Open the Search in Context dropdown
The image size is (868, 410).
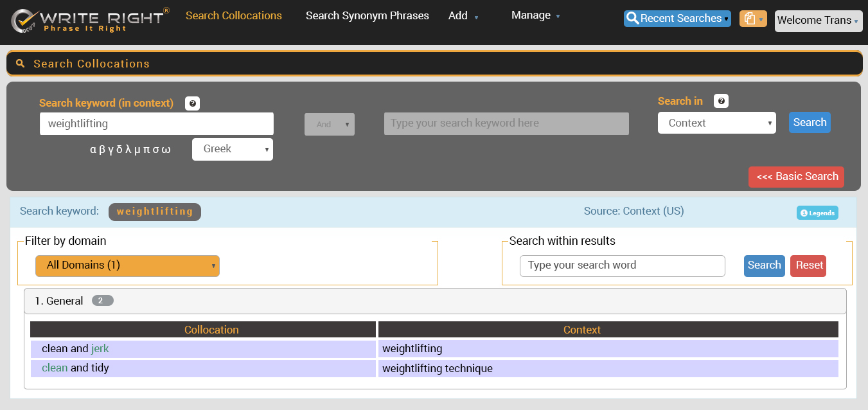(x=716, y=123)
